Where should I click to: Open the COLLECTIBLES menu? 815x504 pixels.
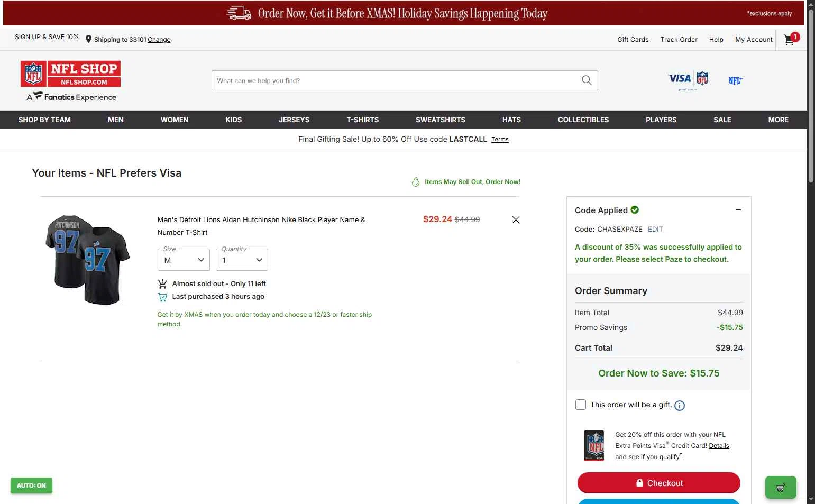point(583,120)
